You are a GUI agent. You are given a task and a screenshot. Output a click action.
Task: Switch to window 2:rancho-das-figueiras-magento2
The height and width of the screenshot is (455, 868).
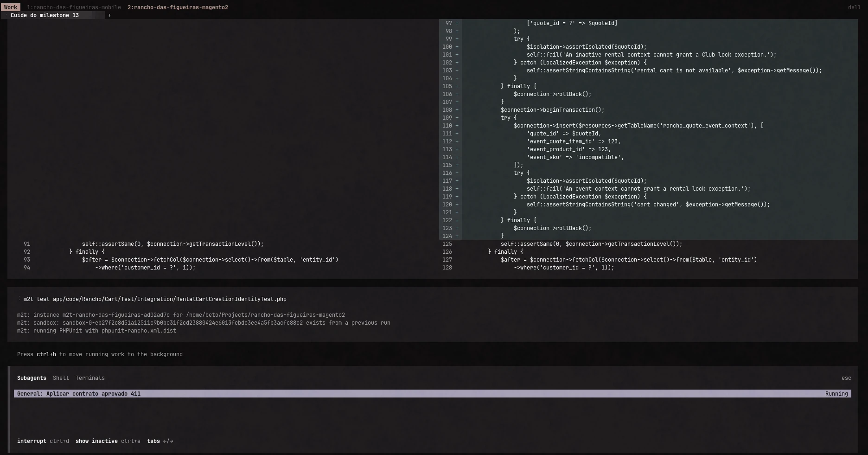coord(178,7)
